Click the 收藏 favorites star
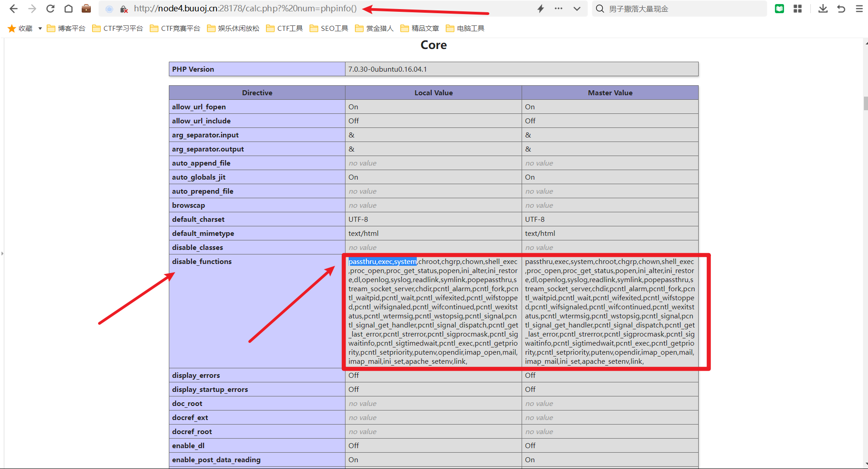Viewport: 868px width, 469px height. point(12,29)
